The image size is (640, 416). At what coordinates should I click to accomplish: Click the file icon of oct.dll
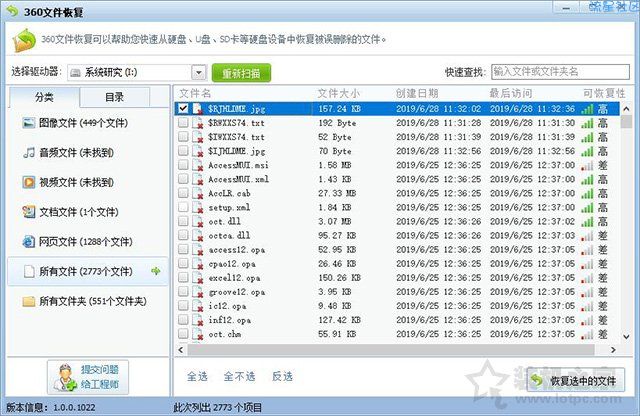(198, 221)
